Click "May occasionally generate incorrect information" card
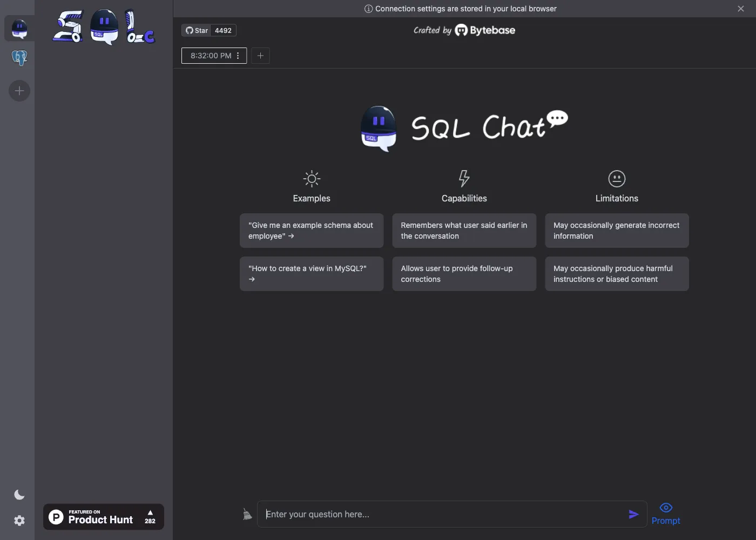Screen dimensions: 756x540 pyautogui.click(x=617, y=231)
